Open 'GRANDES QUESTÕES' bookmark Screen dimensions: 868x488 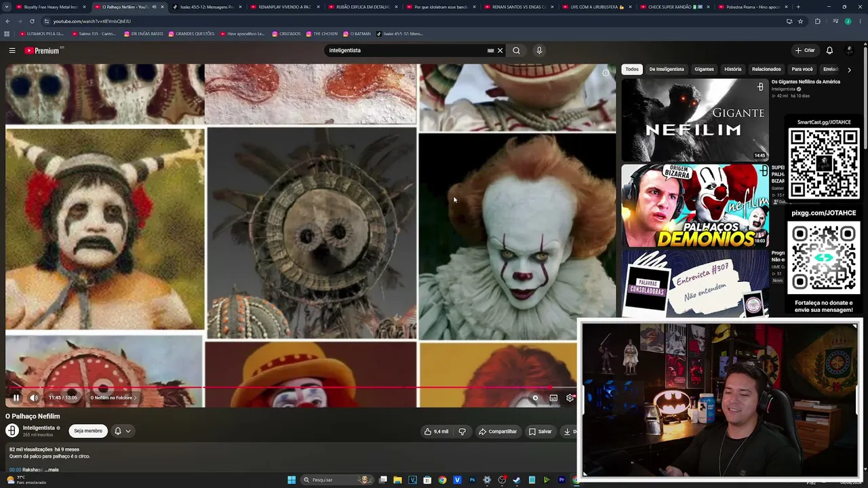click(x=191, y=34)
